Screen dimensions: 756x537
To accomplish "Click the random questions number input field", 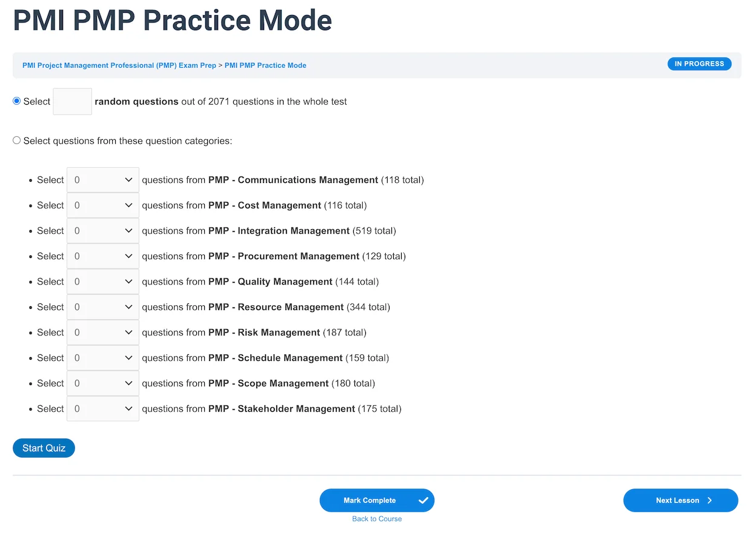I will pyautogui.click(x=73, y=102).
